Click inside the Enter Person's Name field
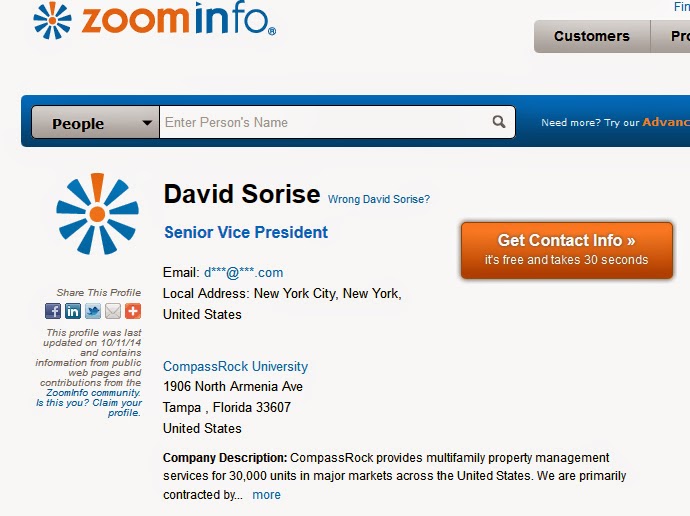The height and width of the screenshot is (516, 690). 325,122
